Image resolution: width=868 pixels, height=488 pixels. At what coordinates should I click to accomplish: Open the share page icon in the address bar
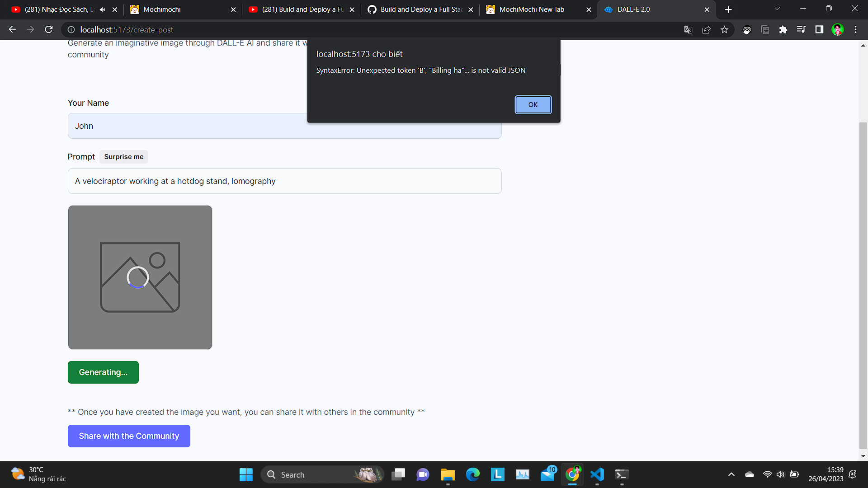[706, 30]
